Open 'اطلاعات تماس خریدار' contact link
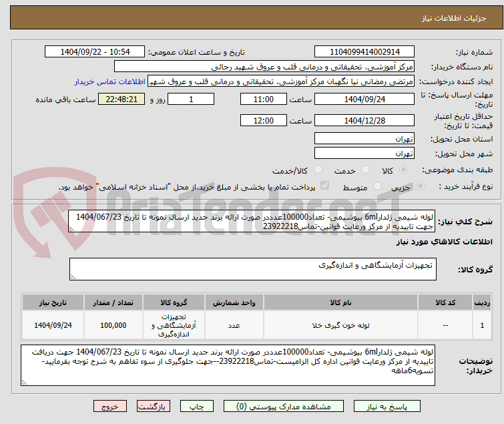Screen dimensions: 504x424 (110, 81)
